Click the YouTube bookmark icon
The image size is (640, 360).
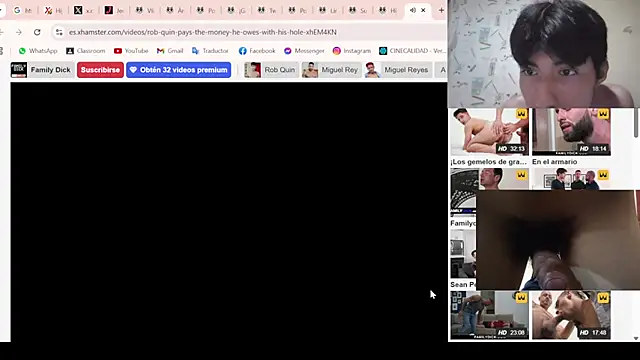click(x=118, y=51)
